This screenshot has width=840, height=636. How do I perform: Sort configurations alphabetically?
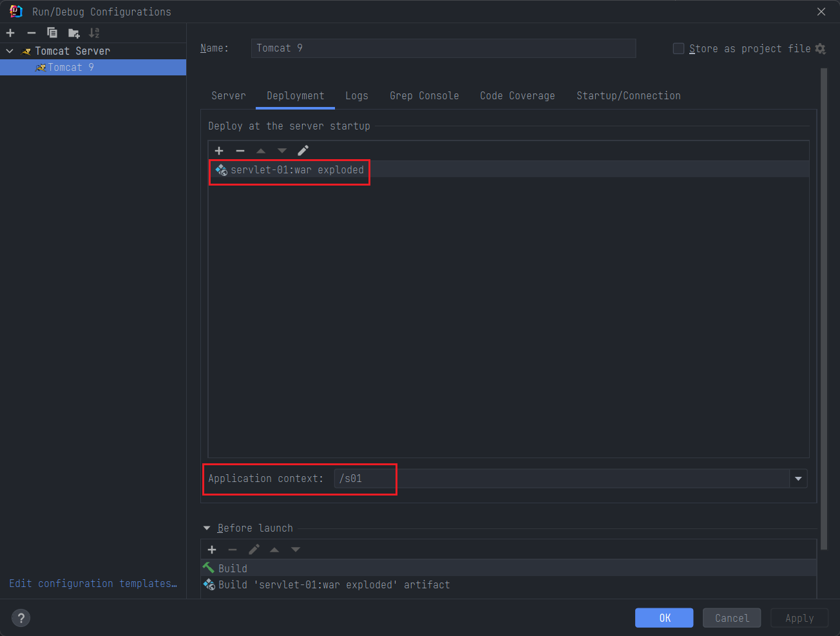point(94,33)
